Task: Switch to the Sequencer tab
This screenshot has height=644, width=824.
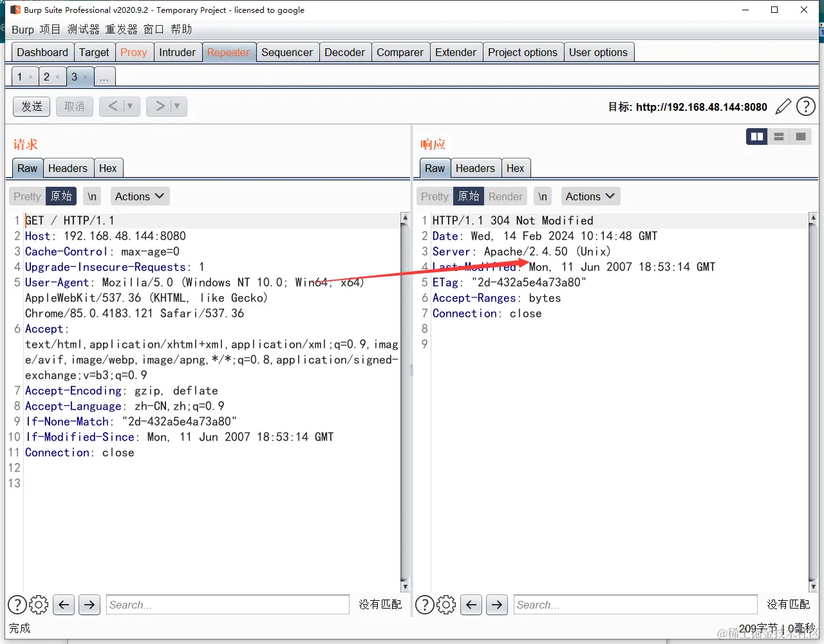Action: (287, 52)
